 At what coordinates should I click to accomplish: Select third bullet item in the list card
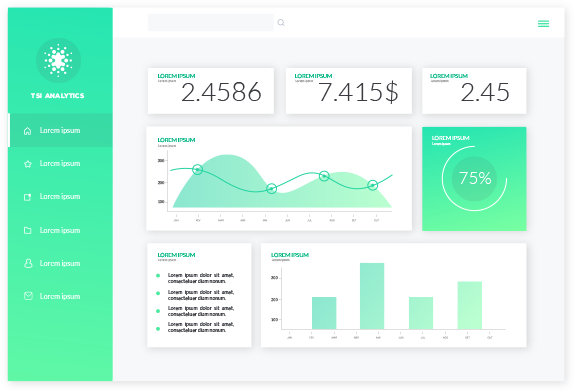click(201, 311)
